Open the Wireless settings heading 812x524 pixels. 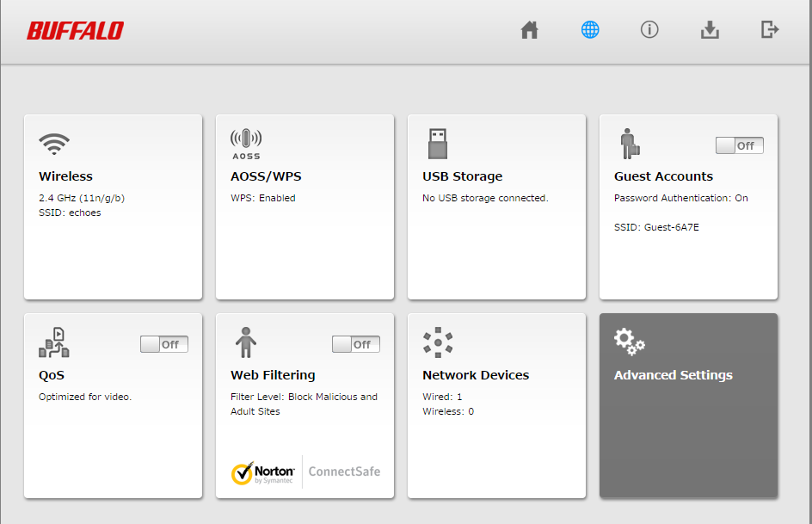tap(65, 176)
